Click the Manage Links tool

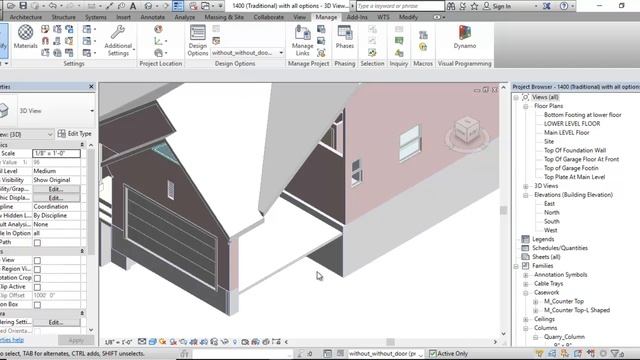(302, 40)
